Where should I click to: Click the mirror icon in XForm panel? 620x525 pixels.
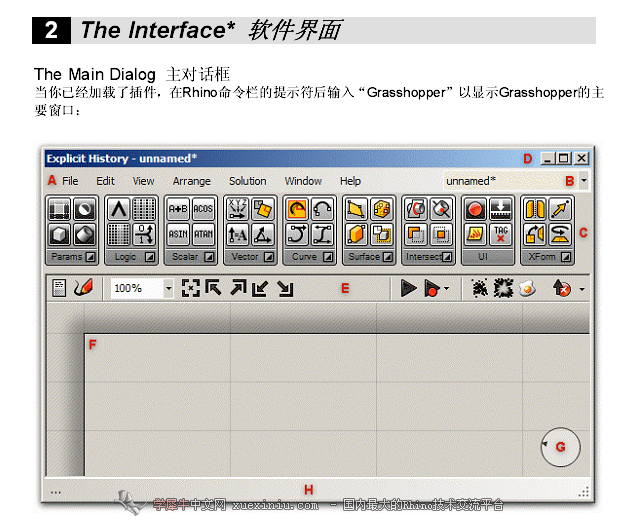(535, 209)
